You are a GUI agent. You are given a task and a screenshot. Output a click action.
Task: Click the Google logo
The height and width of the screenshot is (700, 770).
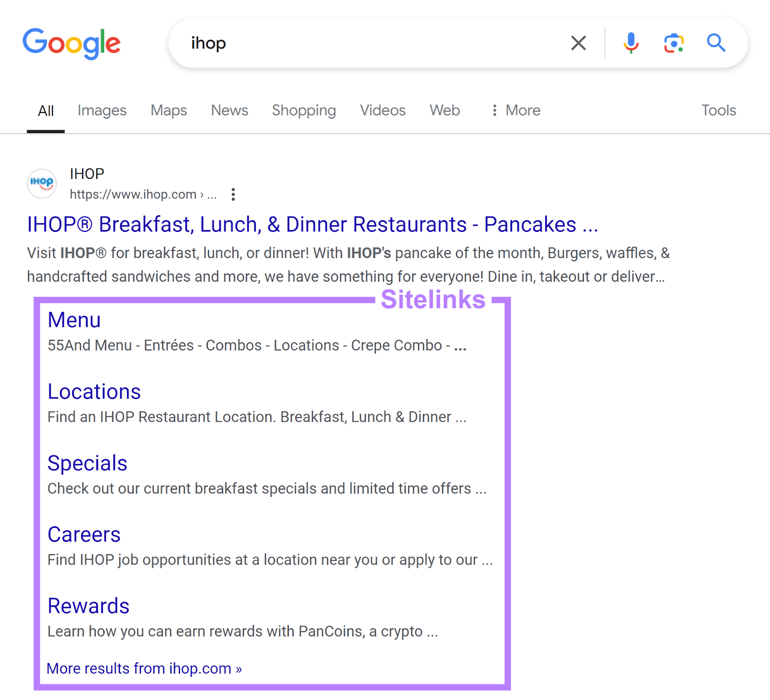[x=72, y=43]
